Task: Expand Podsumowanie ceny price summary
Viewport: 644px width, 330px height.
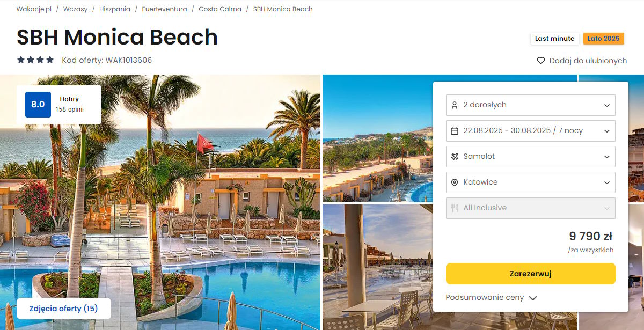Action: point(491,298)
